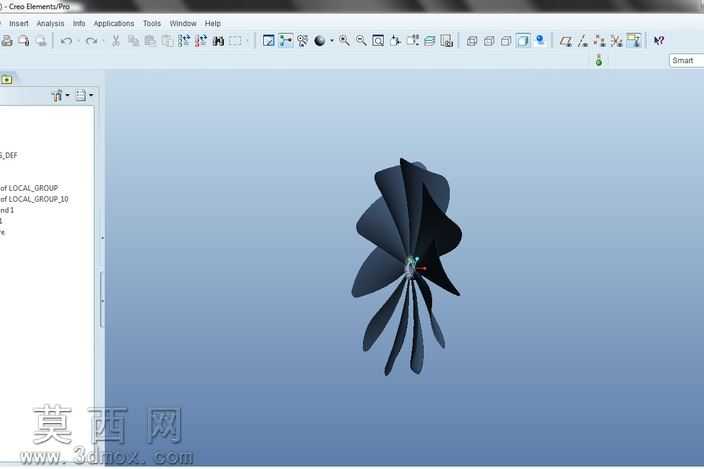Click the Print icon in toolbar
The height and width of the screenshot is (469, 704).
click(7, 41)
